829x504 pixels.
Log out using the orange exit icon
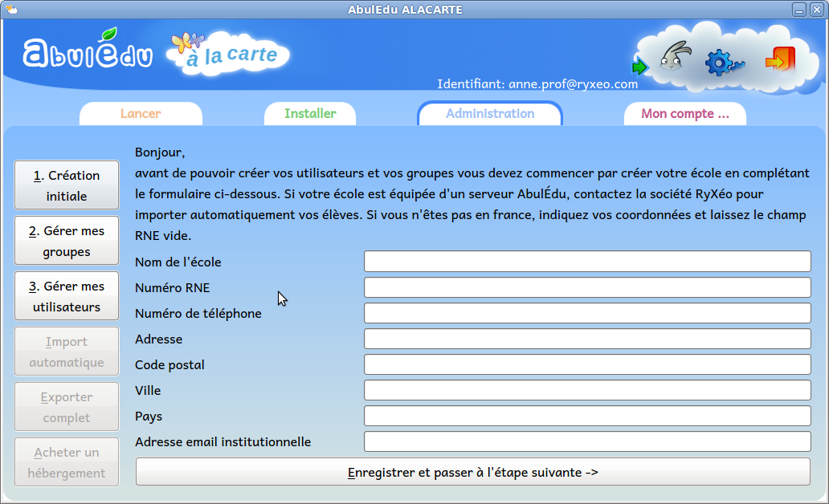pyautogui.click(x=780, y=59)
